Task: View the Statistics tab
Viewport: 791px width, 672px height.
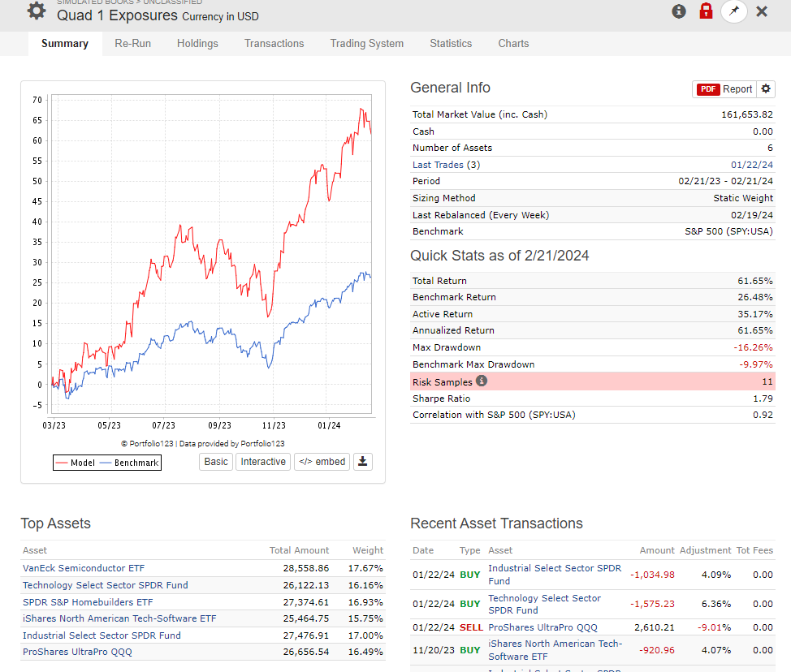Action: tap(451, 43)
